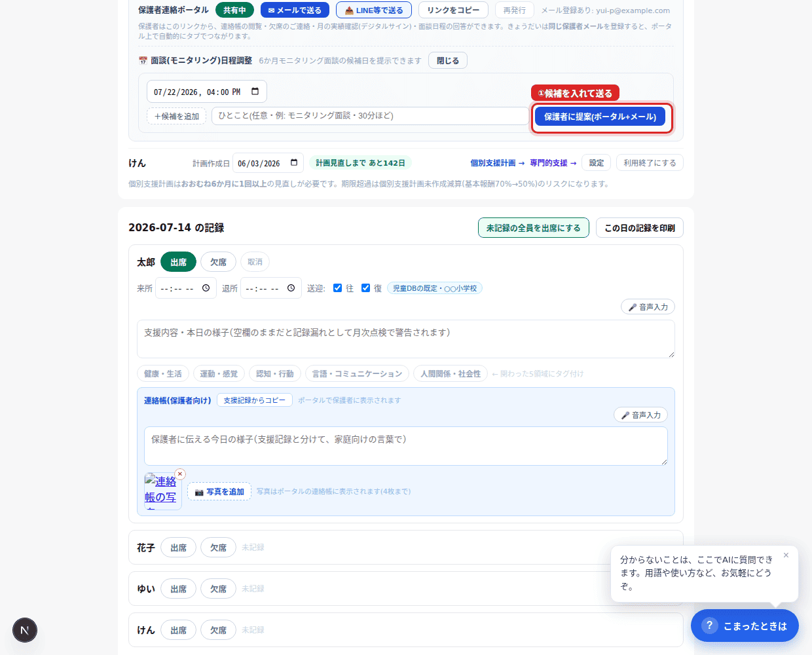Click 利用終了にする button

point(650,163)
